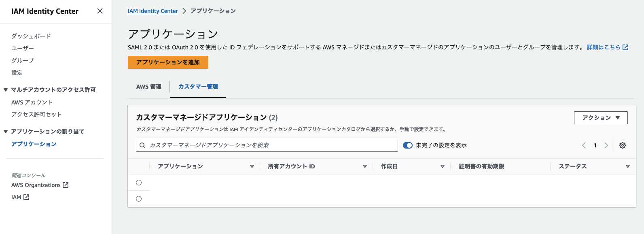Viewport: 644px width, 234px height.
Task: Go to previous page arrow
Action: click(x=584, y=145)
